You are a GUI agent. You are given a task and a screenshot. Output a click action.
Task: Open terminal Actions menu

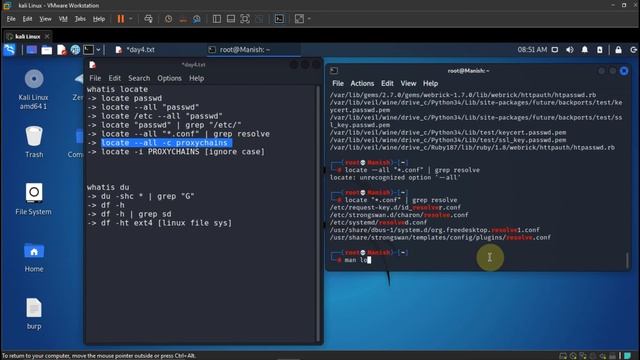[362, 83]
